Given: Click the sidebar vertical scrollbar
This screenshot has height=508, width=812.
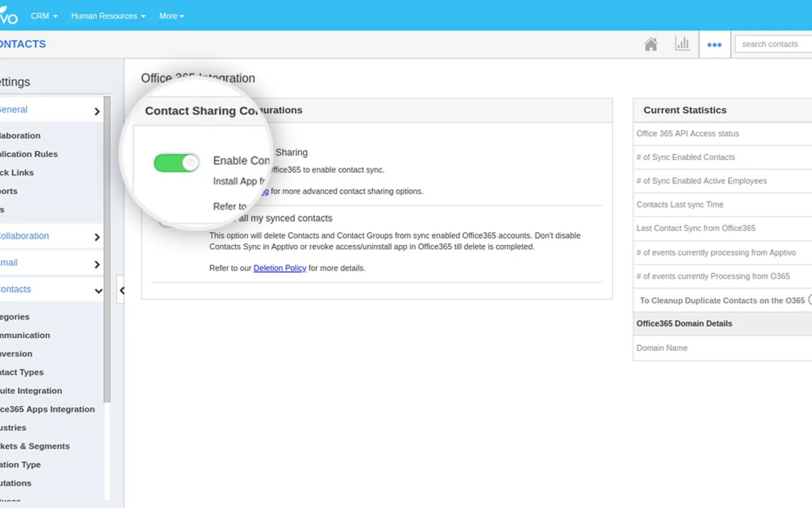Looking at the screenshot, I should (x=107, y=249).
